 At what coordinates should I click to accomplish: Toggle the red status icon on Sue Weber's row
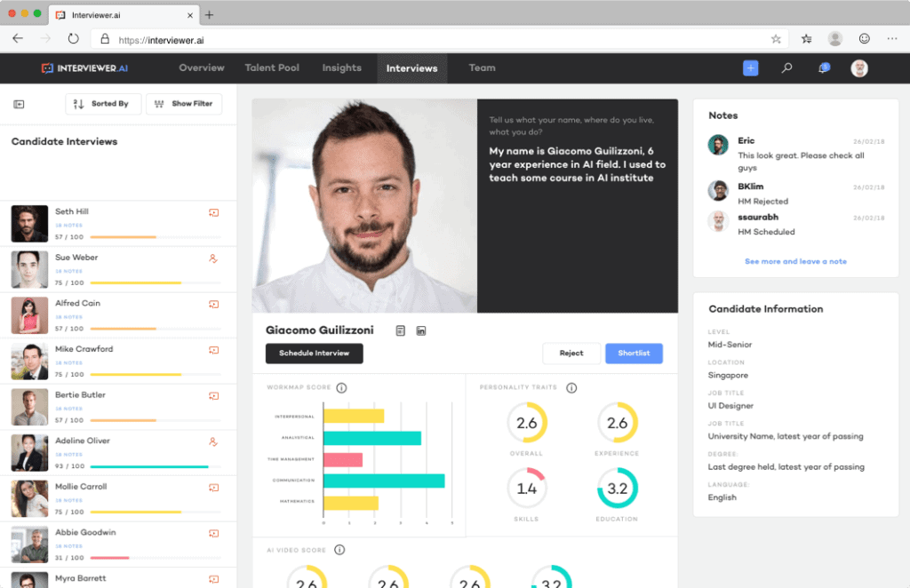pos(213,258)
